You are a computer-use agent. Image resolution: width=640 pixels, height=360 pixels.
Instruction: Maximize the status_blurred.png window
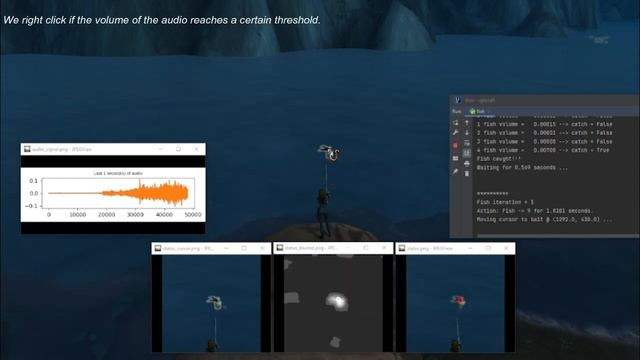click(x=366, y=248)
